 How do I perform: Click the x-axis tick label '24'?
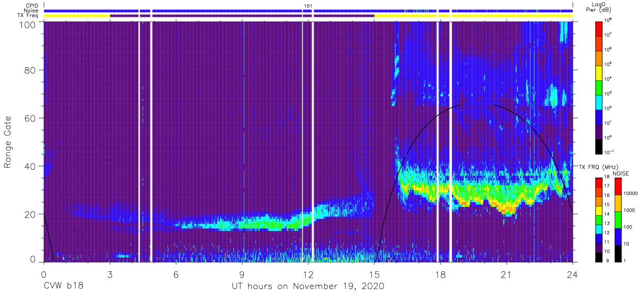coord(573,274)
